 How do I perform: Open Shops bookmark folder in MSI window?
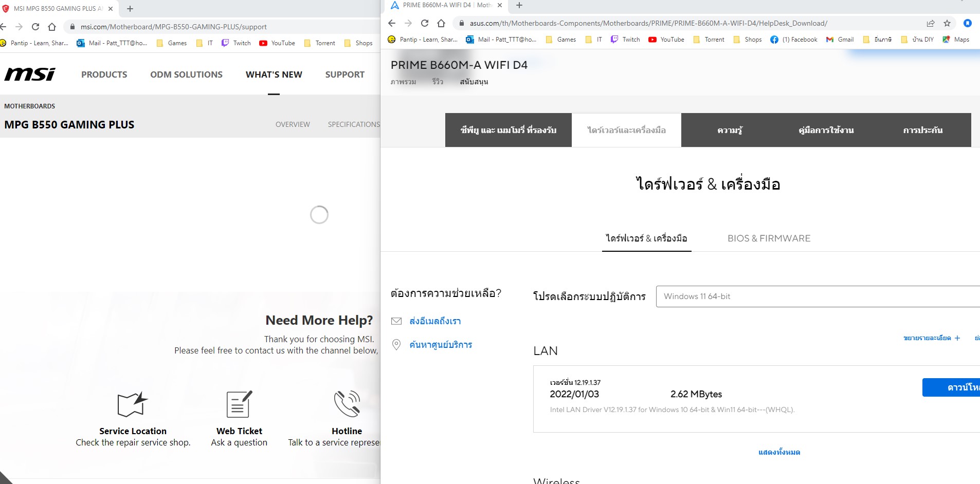coord(358,43)
